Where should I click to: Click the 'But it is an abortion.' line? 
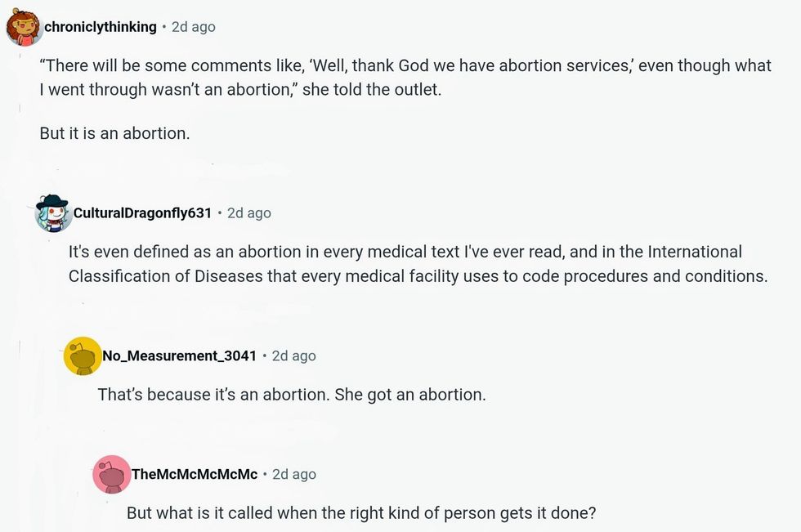114,132
